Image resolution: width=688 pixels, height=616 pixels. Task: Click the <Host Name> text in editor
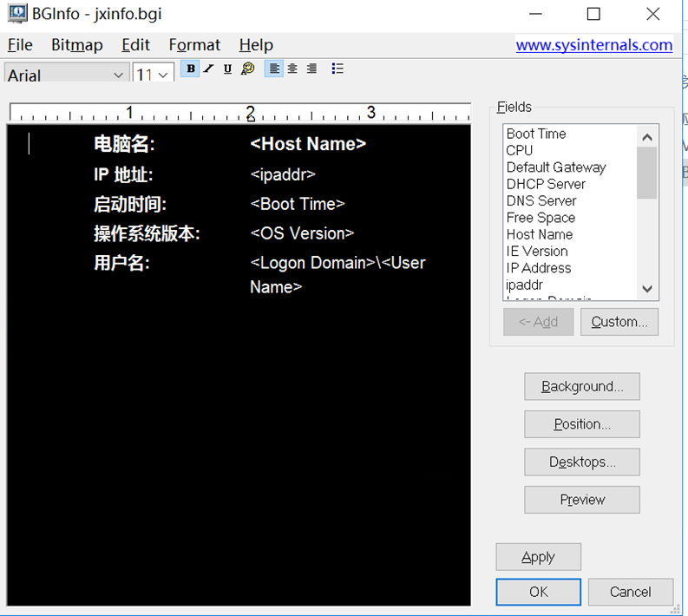click(x=308, y=144)
